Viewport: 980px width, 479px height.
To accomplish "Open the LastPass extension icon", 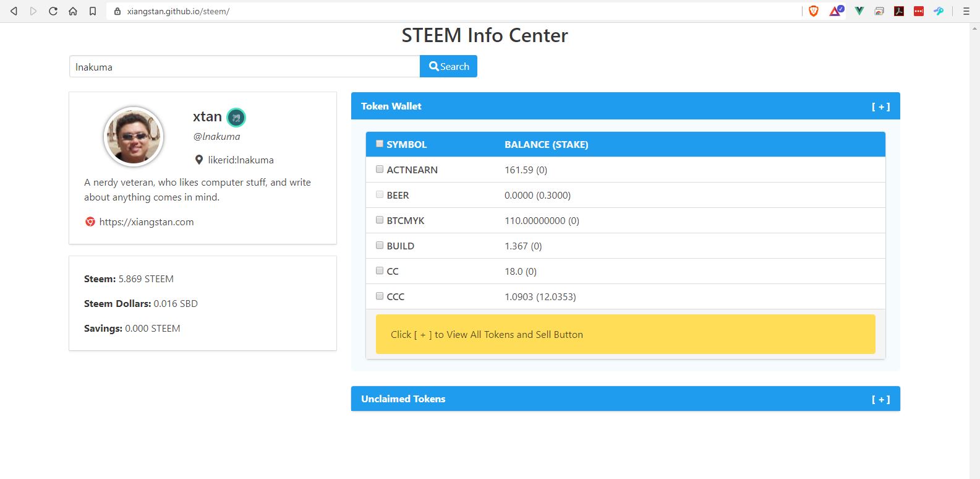I will click(919, 11).
